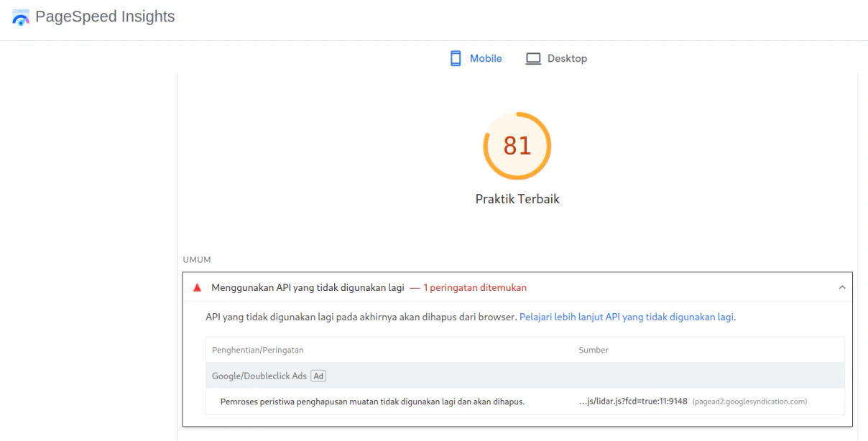Click the mobile phone icon
Viewport: 868px width, 441px height.
coord(456,59)
